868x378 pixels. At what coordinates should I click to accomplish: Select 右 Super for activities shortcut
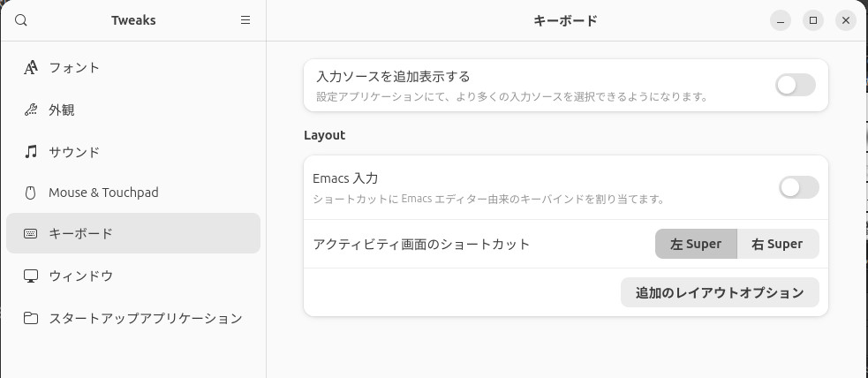click(777, 244)
